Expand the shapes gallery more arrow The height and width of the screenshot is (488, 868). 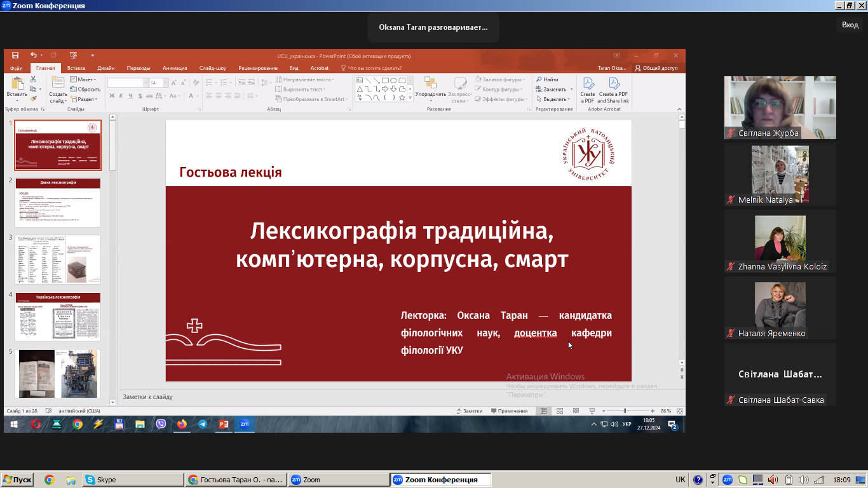pos(410,98)
